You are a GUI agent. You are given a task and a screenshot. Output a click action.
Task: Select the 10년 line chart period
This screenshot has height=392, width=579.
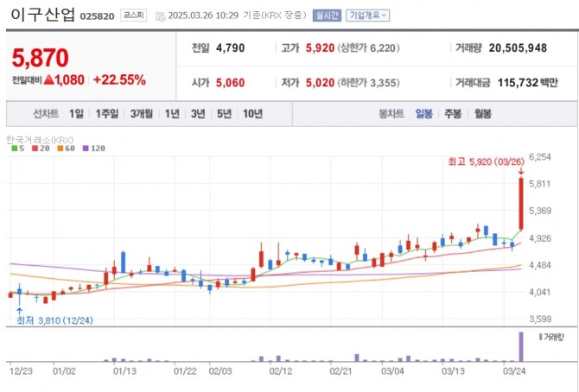click(x=252, y=114)
